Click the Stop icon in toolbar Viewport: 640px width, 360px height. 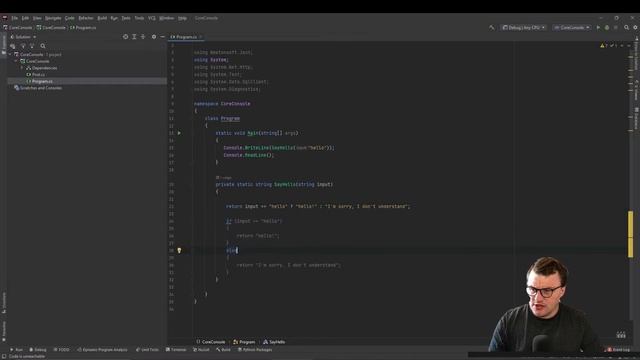click(616, 27)
